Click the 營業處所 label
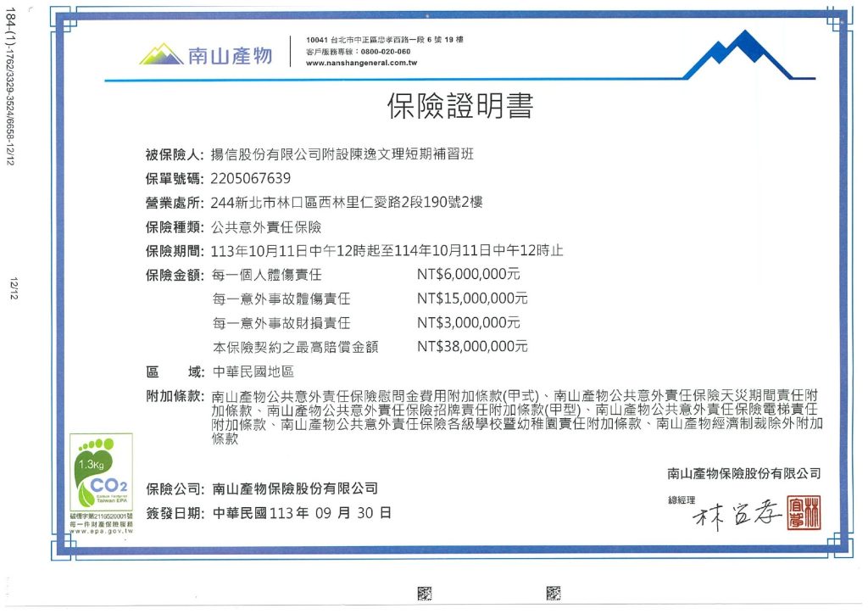The width and height of the screenshot is (868, 614). coord(175,203)
